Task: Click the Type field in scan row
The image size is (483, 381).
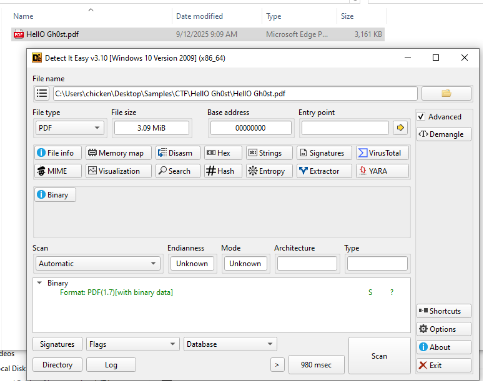Action: coord(377,263)
